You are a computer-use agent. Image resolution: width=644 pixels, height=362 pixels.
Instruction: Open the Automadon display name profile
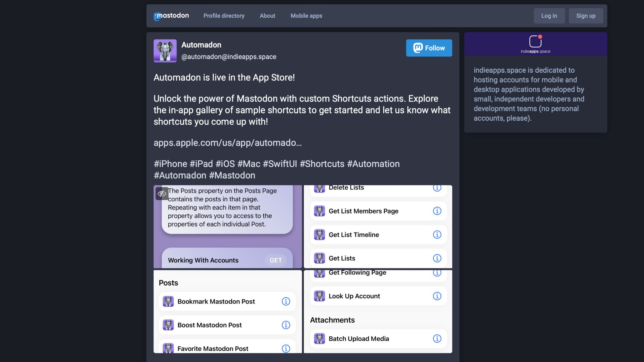pos(201,45)
